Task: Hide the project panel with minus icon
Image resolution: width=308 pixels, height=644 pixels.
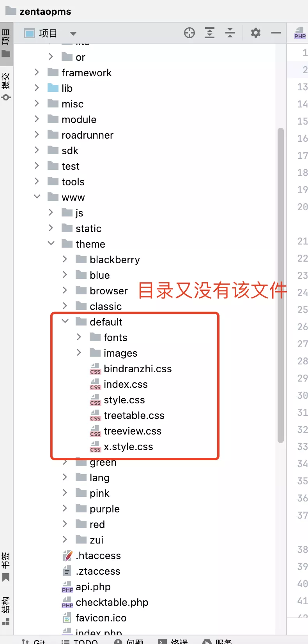Action: 276,33
